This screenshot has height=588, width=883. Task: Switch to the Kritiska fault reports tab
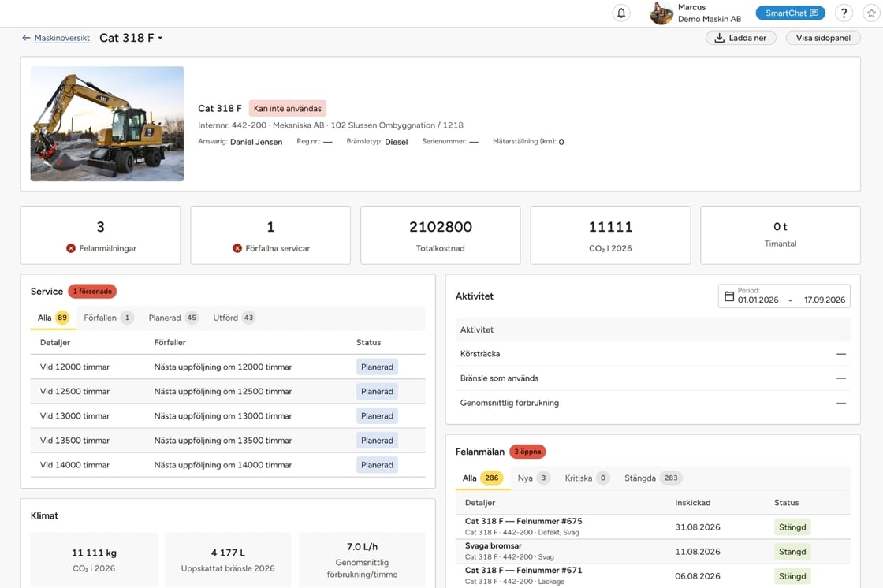[587, 478]
